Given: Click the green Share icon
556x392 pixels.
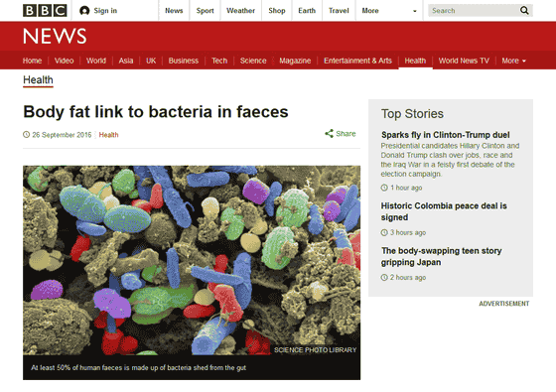Looking at the screenshot, I should pos(329,134).
